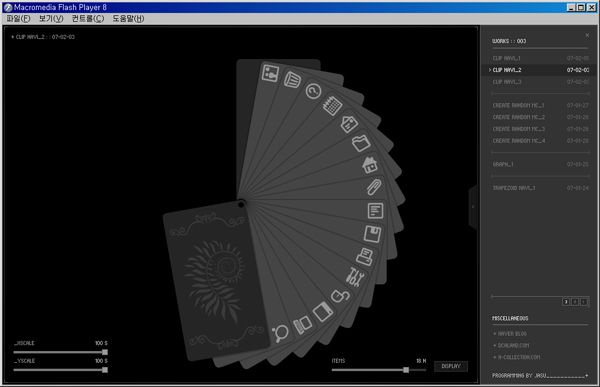Viewport: 600px width, 387px height.
Task: Click the Flash Player title bar icon
Action: pos(8,7)
